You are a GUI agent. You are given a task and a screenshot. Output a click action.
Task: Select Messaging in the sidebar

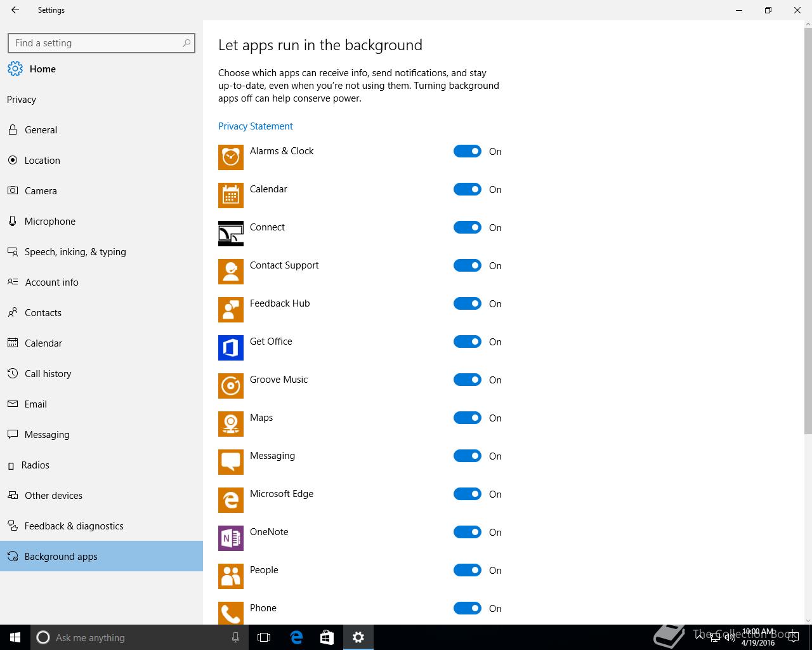tap(101, 434)
